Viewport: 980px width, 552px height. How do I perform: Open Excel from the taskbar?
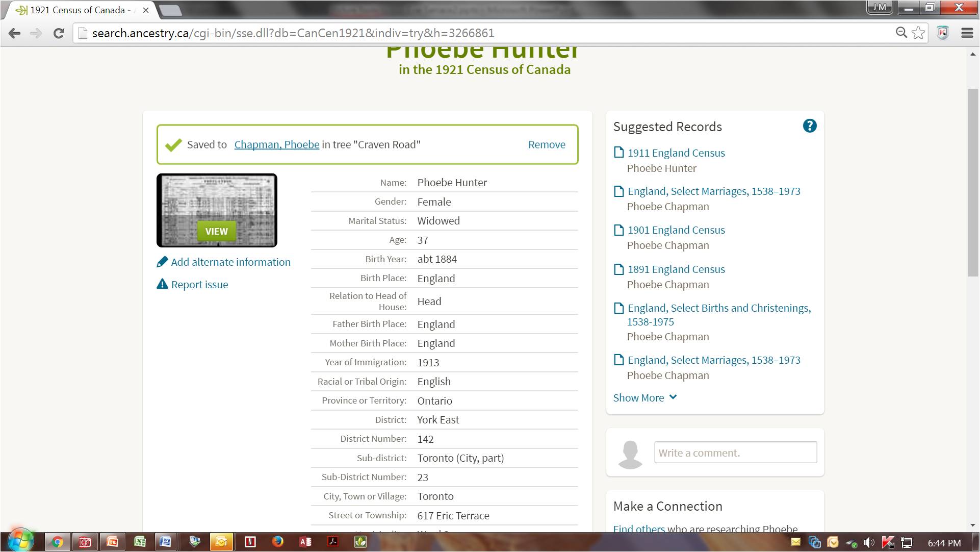(139, 541)
